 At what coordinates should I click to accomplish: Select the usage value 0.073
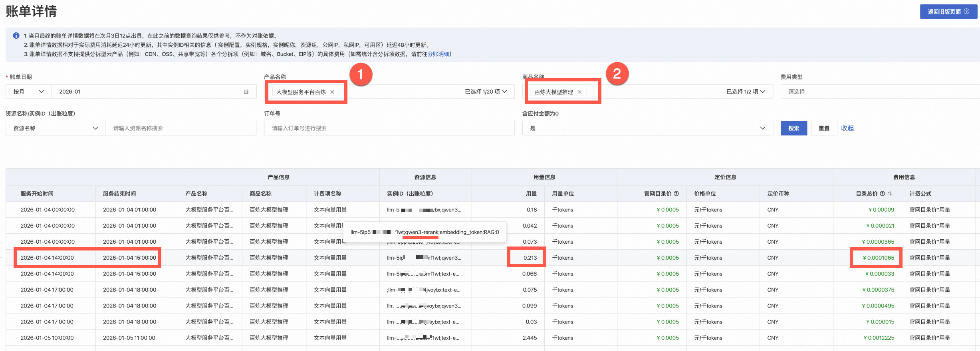530,242
